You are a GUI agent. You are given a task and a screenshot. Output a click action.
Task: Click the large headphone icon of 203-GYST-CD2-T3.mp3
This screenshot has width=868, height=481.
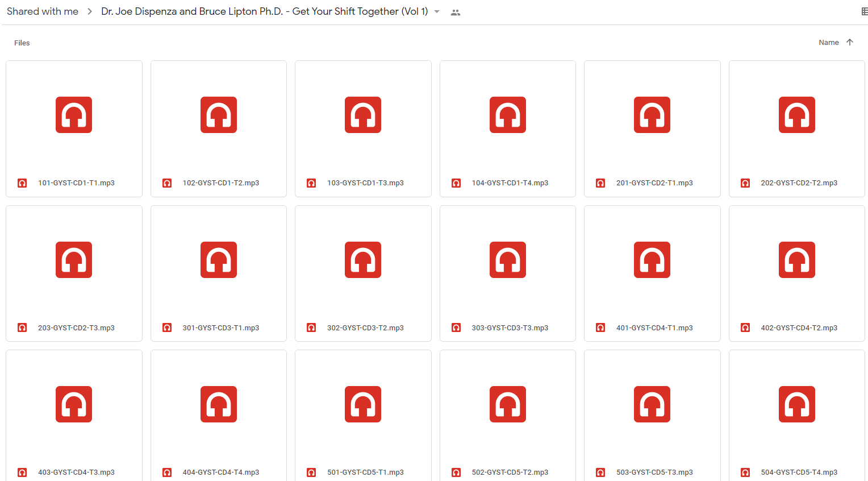pyautogui.click(x=74, y=260)
